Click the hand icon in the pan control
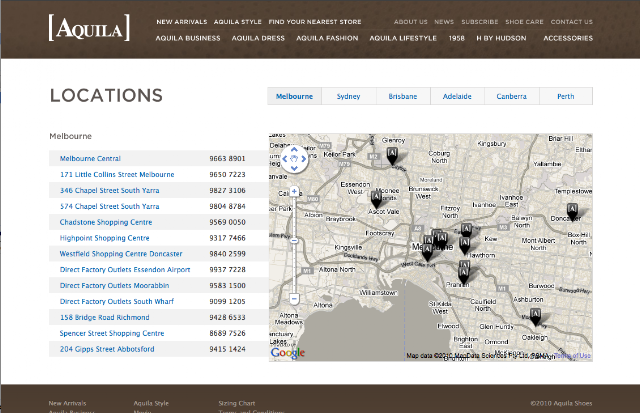 tap(294, 159)
